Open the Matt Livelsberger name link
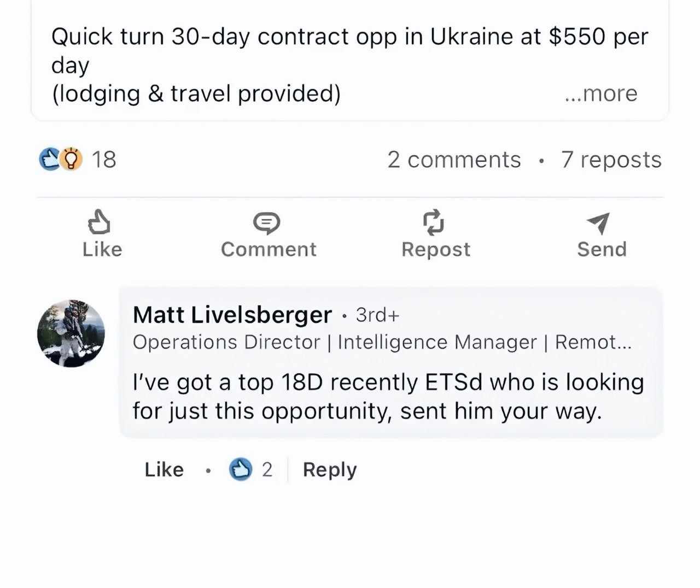This screenshot has height=588, width=700. [232, 315]
